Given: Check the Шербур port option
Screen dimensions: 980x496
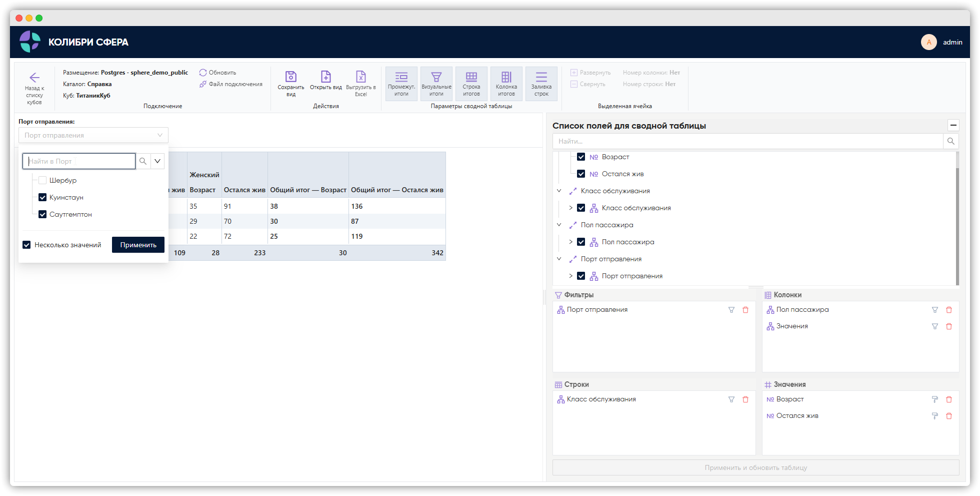Looking at the screenshot, I should 42,180.
